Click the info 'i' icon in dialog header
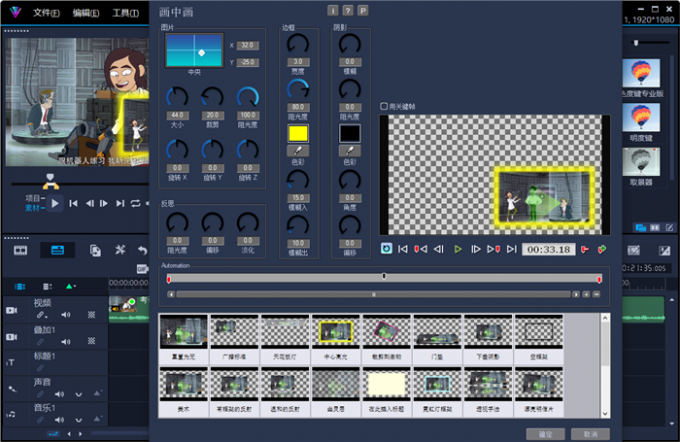Screen dimensions: 680x442 point(333,9)
